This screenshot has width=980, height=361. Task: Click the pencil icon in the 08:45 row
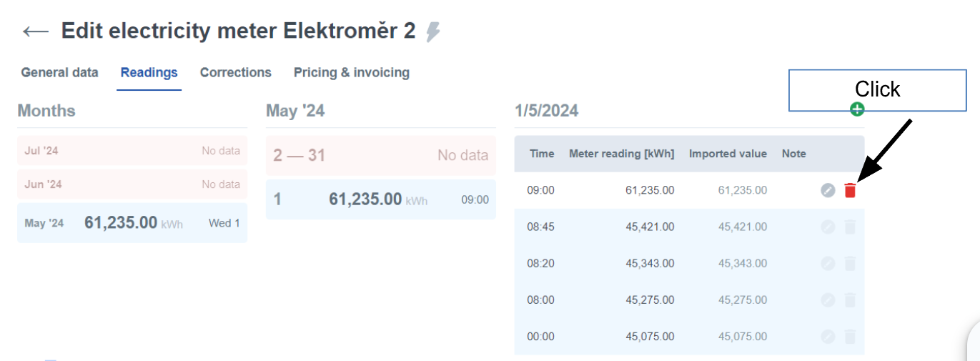tap(828, 227)
